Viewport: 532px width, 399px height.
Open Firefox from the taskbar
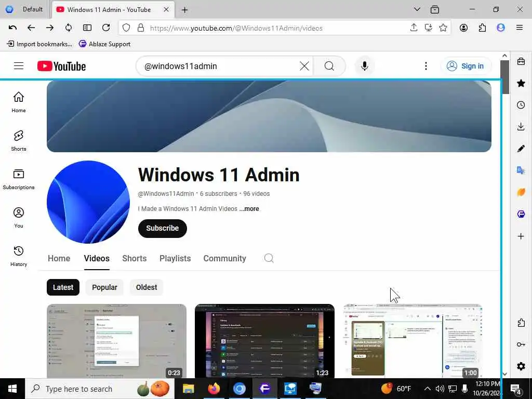(214, 389)
